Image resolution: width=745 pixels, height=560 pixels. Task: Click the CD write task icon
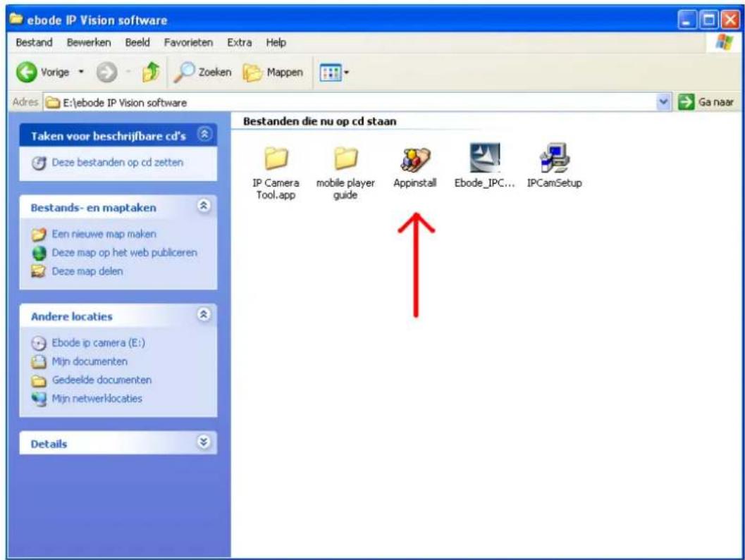click(x=39, y=163)
